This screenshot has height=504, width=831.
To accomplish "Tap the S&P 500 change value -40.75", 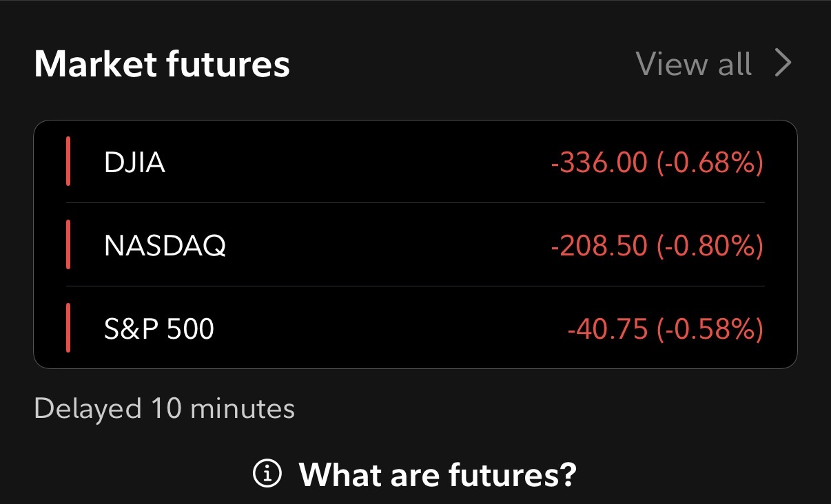I will (607, 329).
